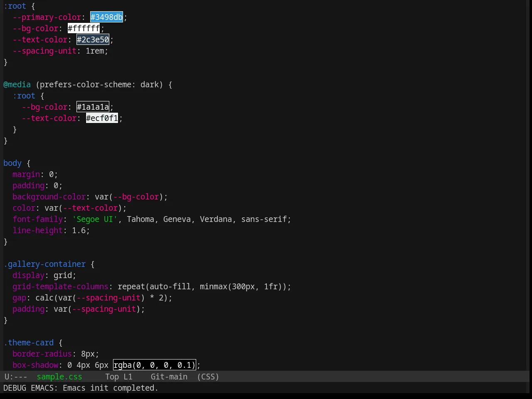The image size is (532, 399).
Task: Click the --primary-color variable name
Action: [47, 17]
